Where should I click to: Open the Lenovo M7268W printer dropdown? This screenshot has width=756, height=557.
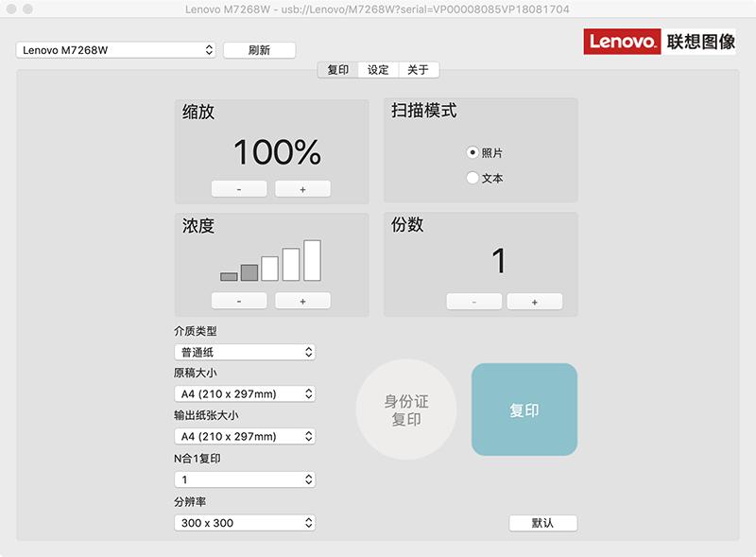(x=115, y=50)
